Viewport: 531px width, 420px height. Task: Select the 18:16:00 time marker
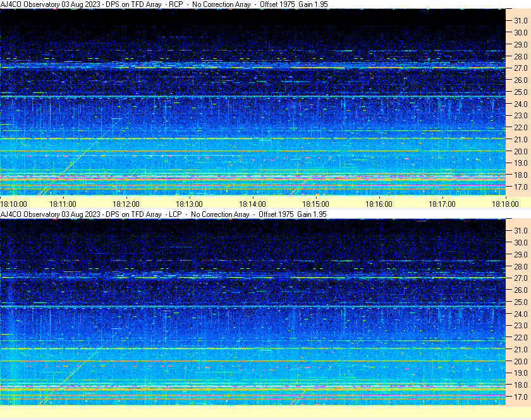[379, 204]
